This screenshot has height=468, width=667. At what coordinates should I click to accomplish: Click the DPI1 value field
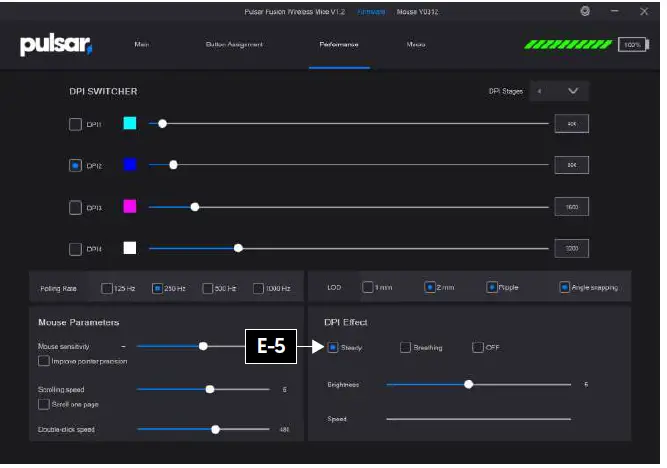[x=572, y=124]
